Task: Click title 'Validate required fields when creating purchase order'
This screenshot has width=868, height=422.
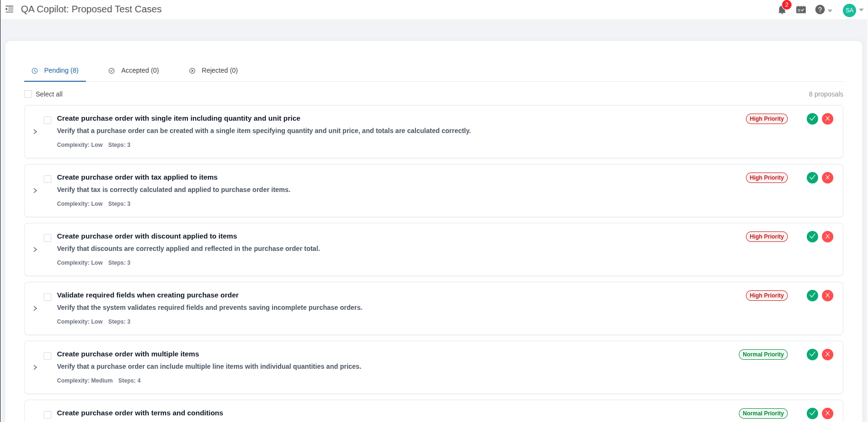Action: (x=148, y=295)
